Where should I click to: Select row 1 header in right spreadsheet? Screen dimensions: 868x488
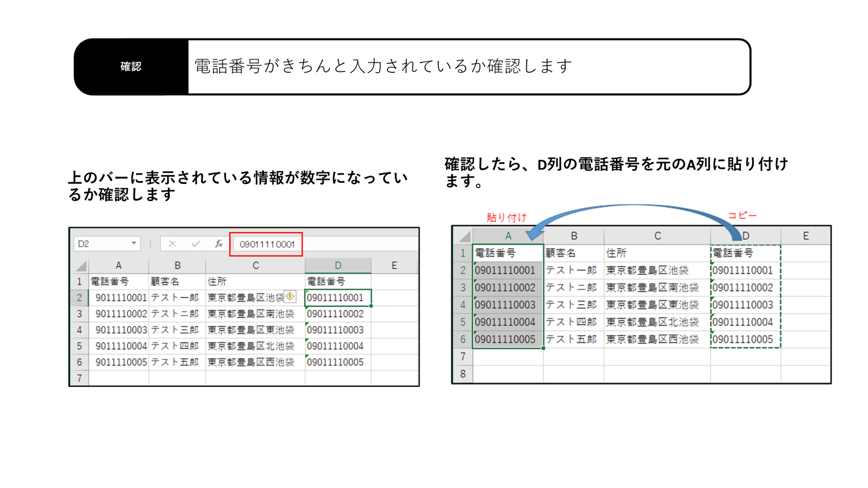[463, 253]
